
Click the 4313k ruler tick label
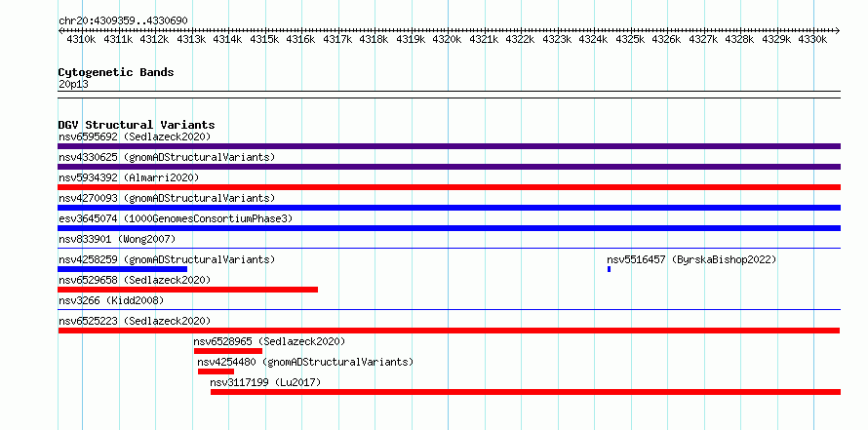coord(191,39)
